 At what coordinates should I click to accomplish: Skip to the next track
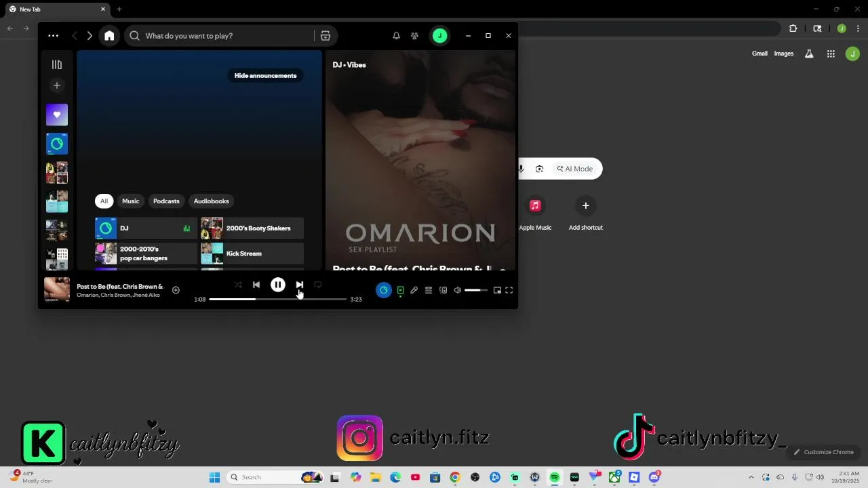coord(300,285)
